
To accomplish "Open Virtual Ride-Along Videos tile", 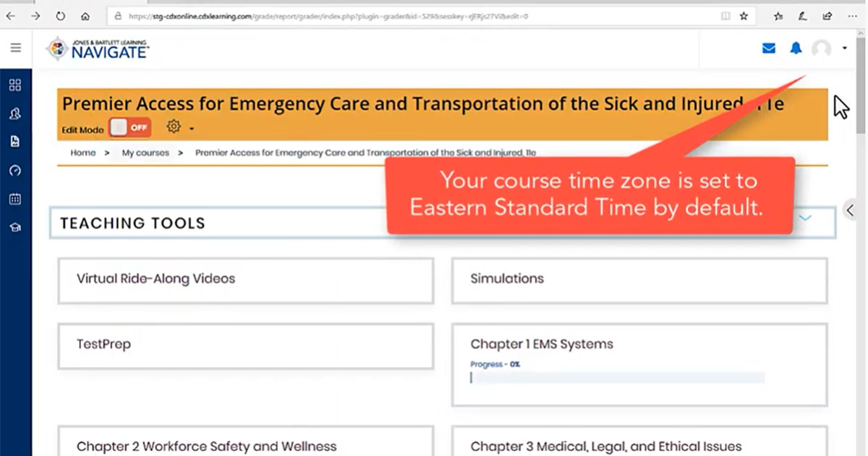I will [246, 279].
